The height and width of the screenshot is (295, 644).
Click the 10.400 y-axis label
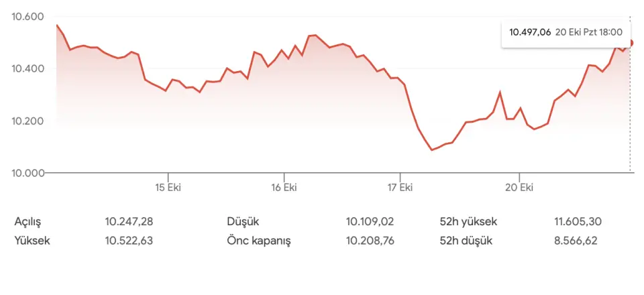[28, 69]
